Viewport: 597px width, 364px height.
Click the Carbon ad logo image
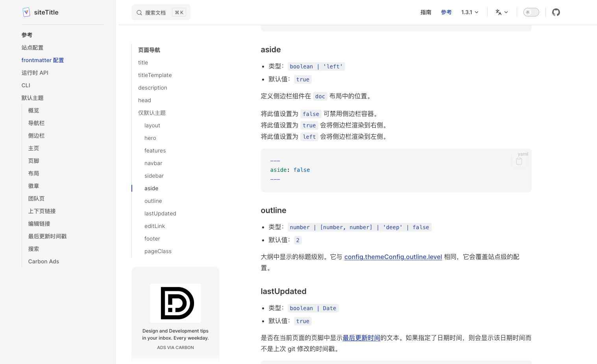(176, 303)
